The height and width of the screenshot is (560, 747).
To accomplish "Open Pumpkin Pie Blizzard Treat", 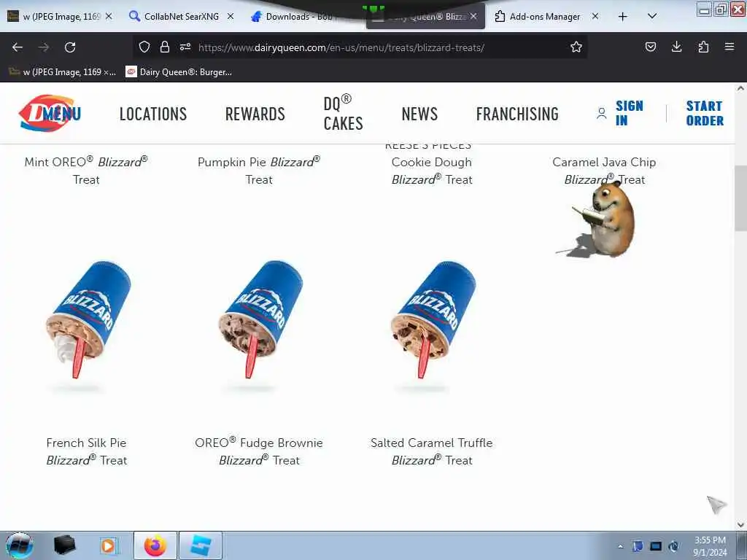I will click(x=259, y=171).
